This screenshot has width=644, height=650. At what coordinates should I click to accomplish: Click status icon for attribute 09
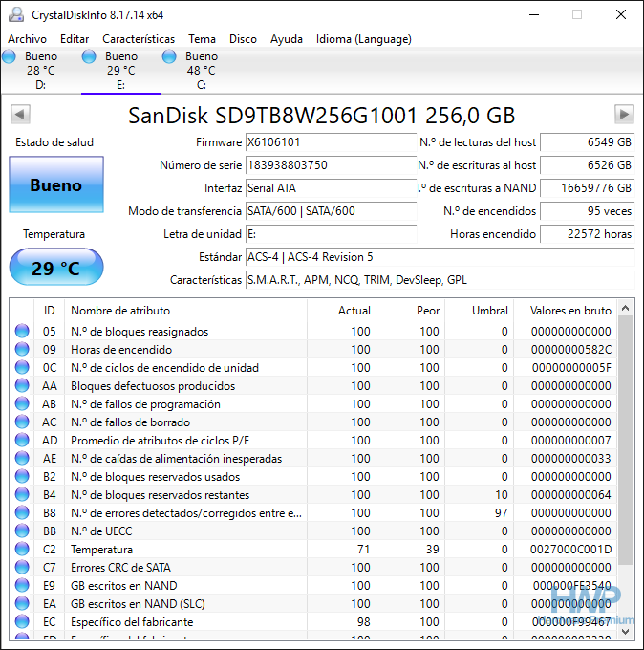tap(22, 350)
